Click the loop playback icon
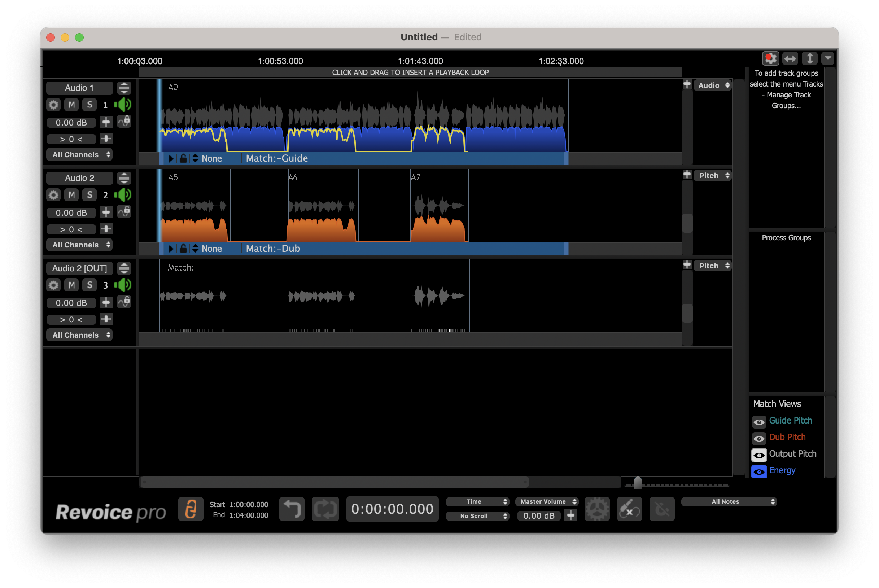 [325, 509]
